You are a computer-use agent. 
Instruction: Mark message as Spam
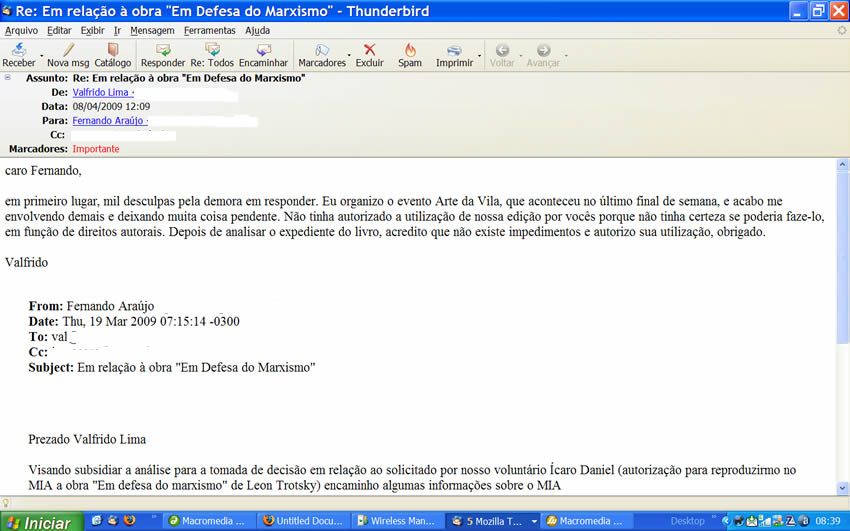point(410,51)
